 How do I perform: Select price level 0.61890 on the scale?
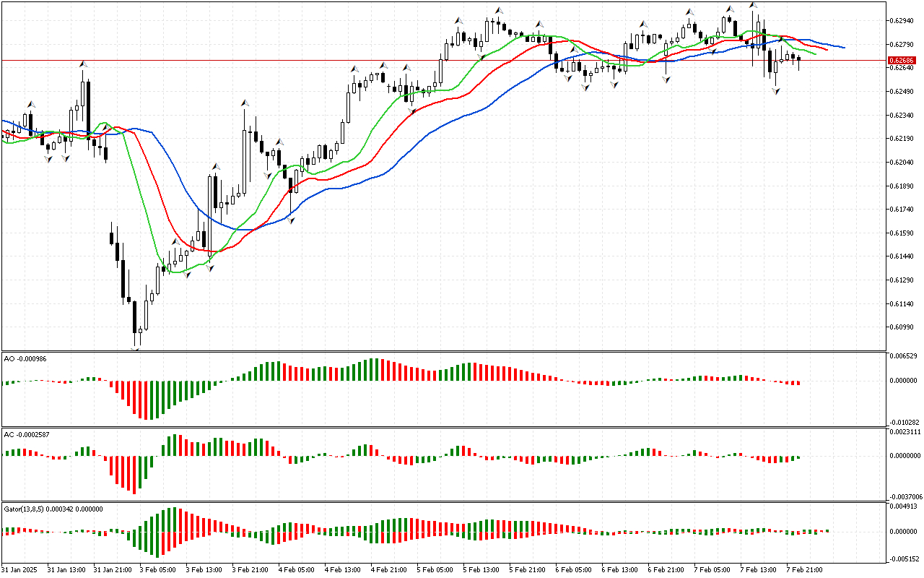(900, 186)
